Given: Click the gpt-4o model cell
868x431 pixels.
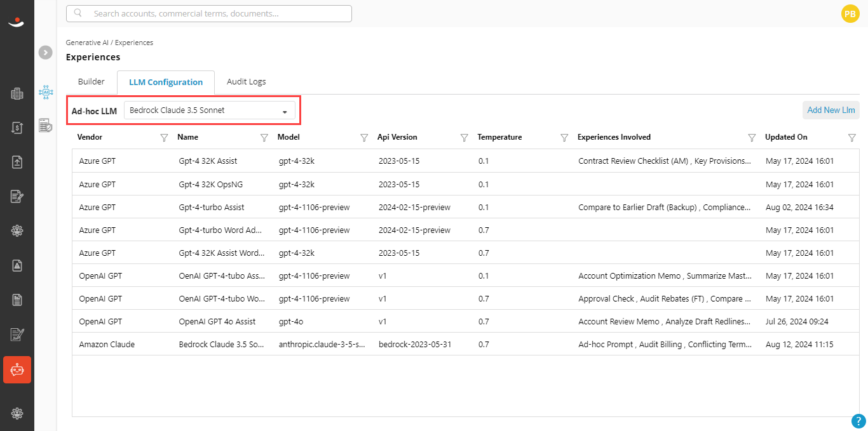Looking at the screenshot, I should click(291, 321).
